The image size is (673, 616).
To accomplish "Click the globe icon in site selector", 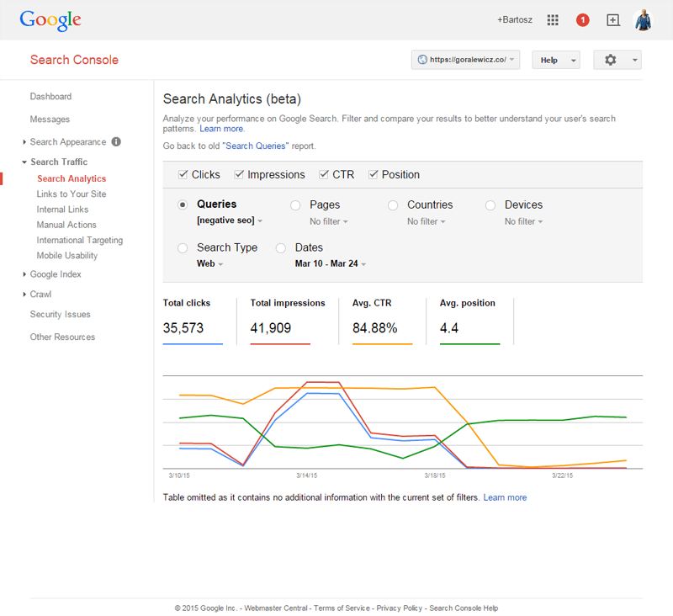I will pos(421,60).
